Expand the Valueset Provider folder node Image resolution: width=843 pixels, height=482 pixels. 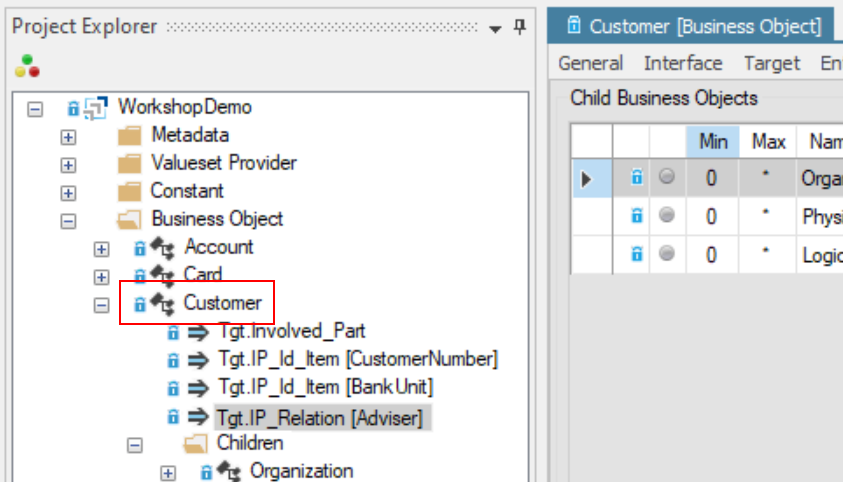pos(68,164)
